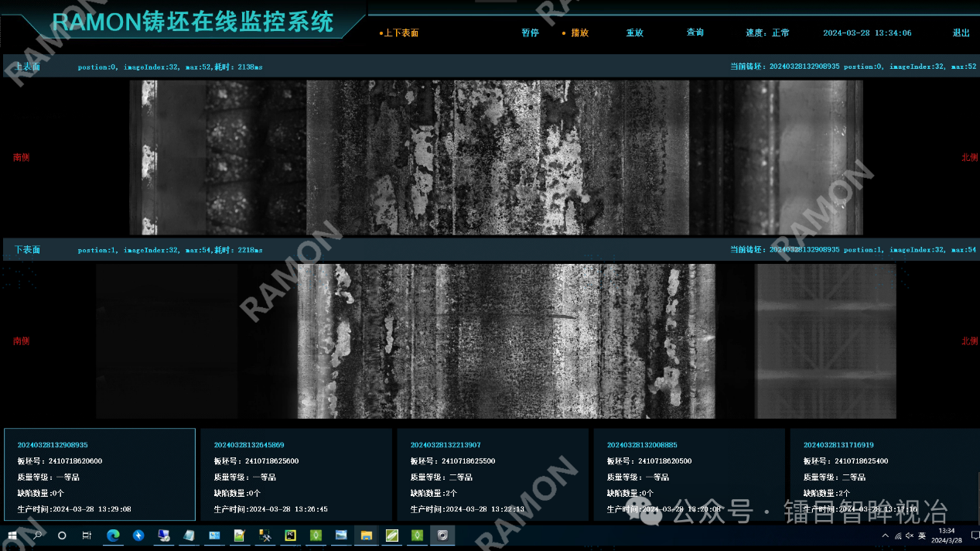Screen dimensions: 980x551
Task: Open Task View in the taskbar
Action: point(87,535)
